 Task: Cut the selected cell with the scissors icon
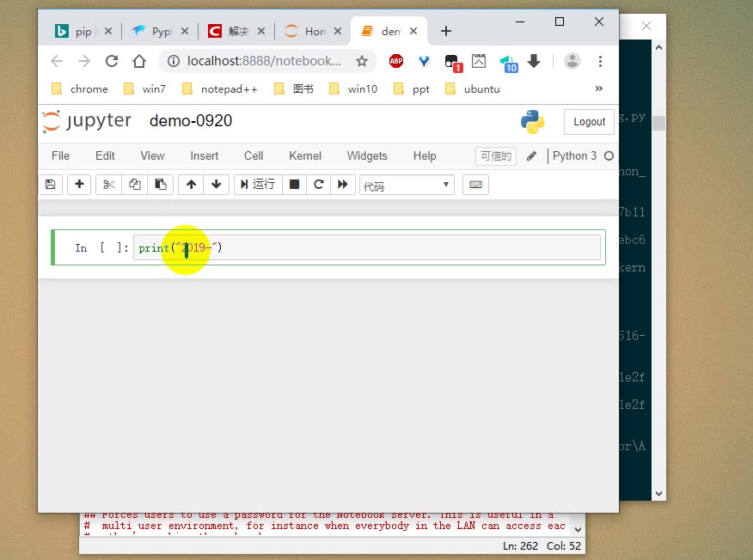(107, 184)
